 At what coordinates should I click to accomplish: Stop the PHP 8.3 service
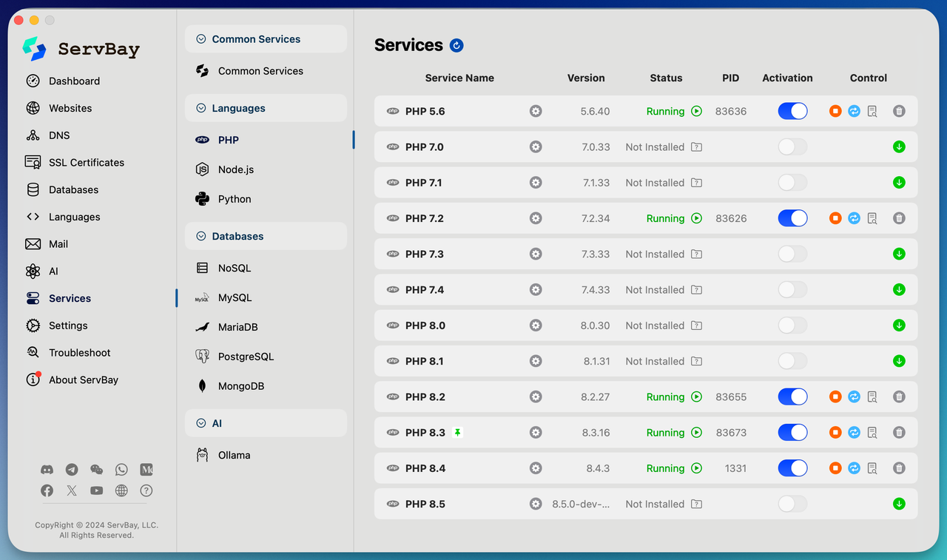835,433
